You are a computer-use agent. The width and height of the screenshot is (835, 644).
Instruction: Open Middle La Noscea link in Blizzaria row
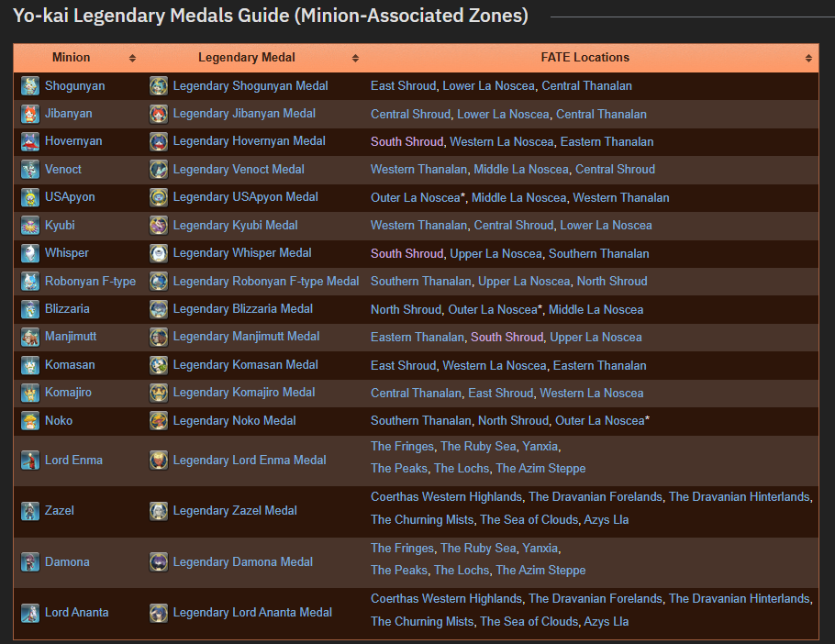pos(596,309)
